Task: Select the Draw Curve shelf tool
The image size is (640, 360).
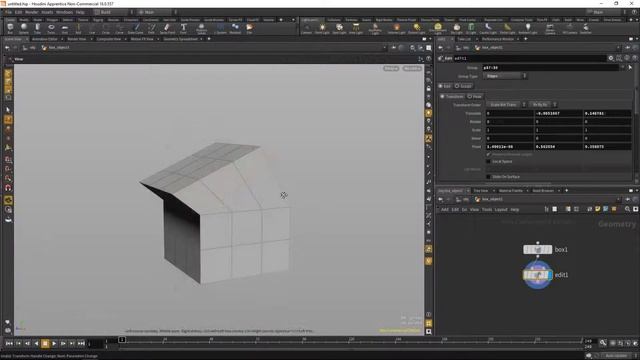Action: 136,28
